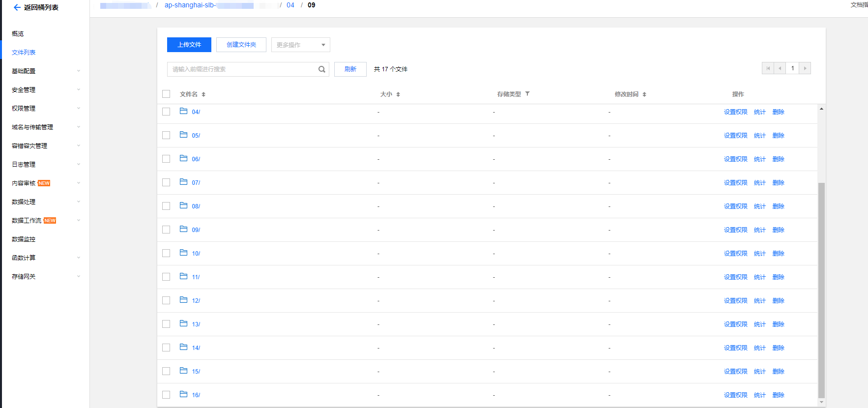
Task: Open the 13/ folder icon
Action: 183,323
